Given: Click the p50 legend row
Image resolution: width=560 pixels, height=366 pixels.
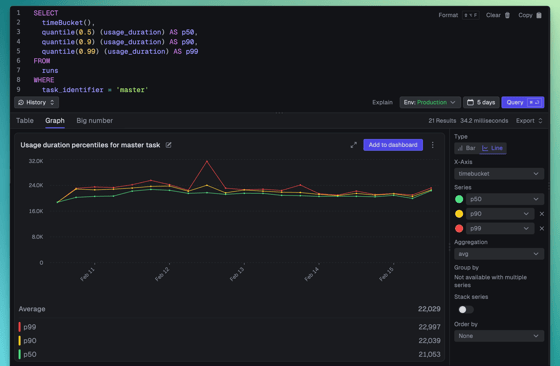Looking at the screenshot, I should (x=229, y=354).
